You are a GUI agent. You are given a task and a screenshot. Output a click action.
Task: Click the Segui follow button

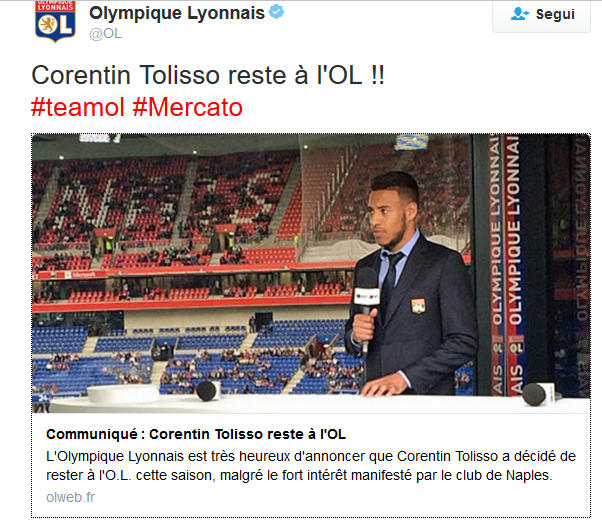(x=541, y=16)
